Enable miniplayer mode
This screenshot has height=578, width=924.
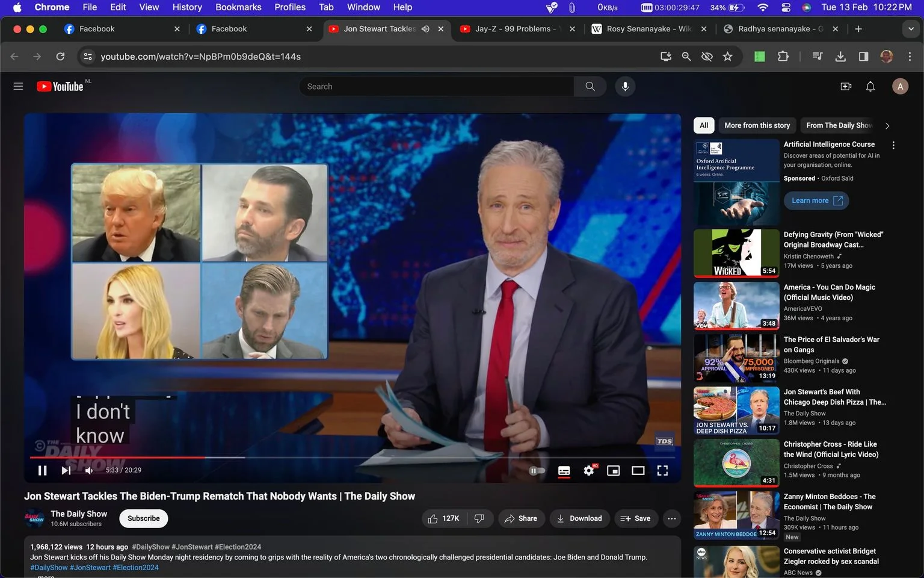point(613,471)
